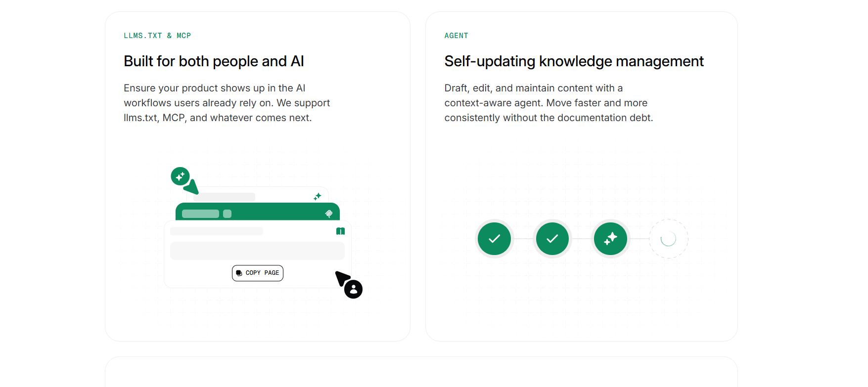Click the dashed loading spinner step
868x387 pixels.
pos(668,239)
